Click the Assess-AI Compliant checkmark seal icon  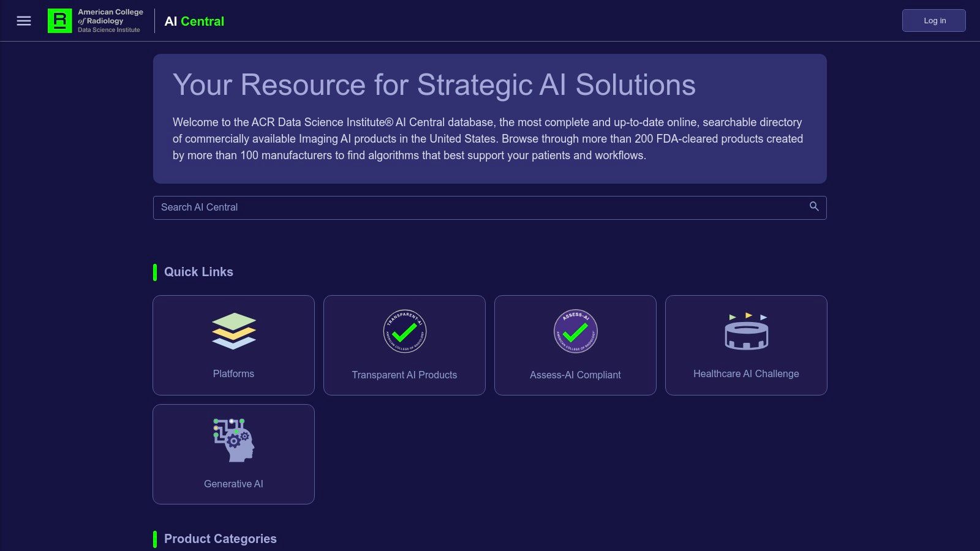click(575, 331)
